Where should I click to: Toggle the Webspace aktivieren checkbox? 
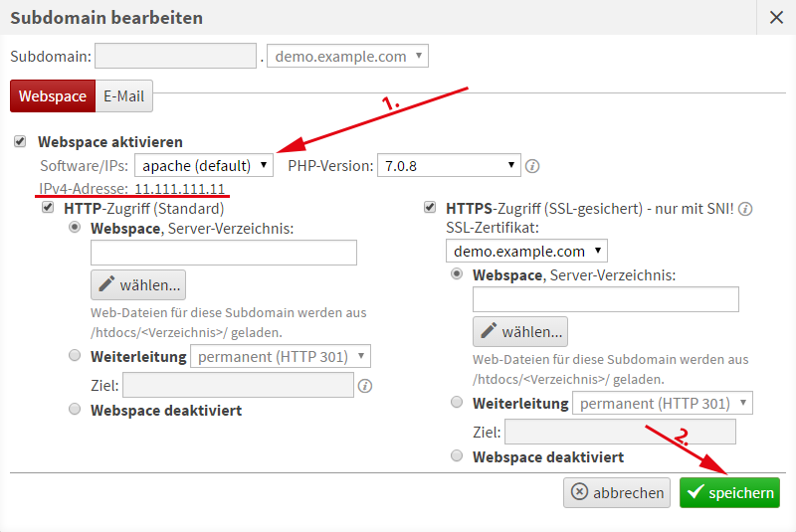[21, 142]
